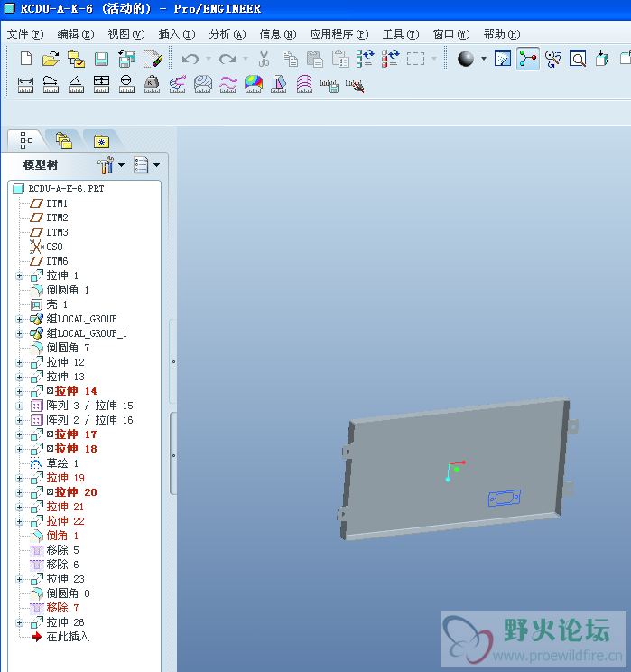
Task: Click the Distance measure ruler icon
Action: click(x=25, y=84)
